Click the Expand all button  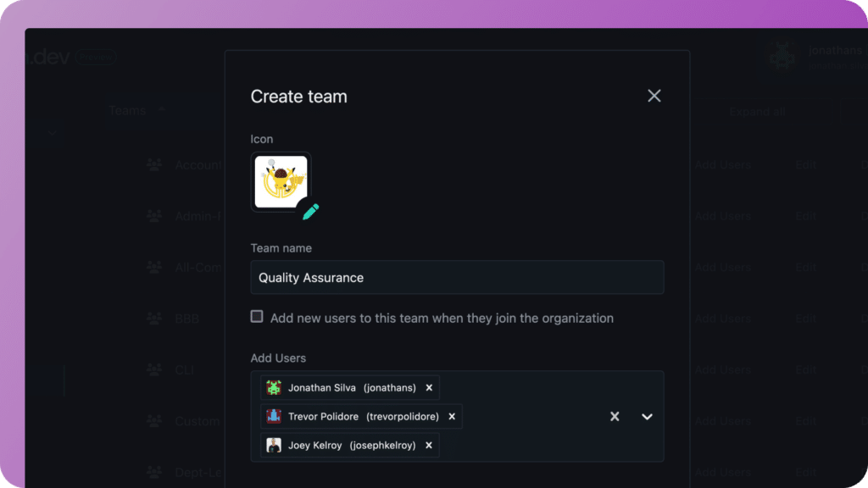click(x=757, y=112)
